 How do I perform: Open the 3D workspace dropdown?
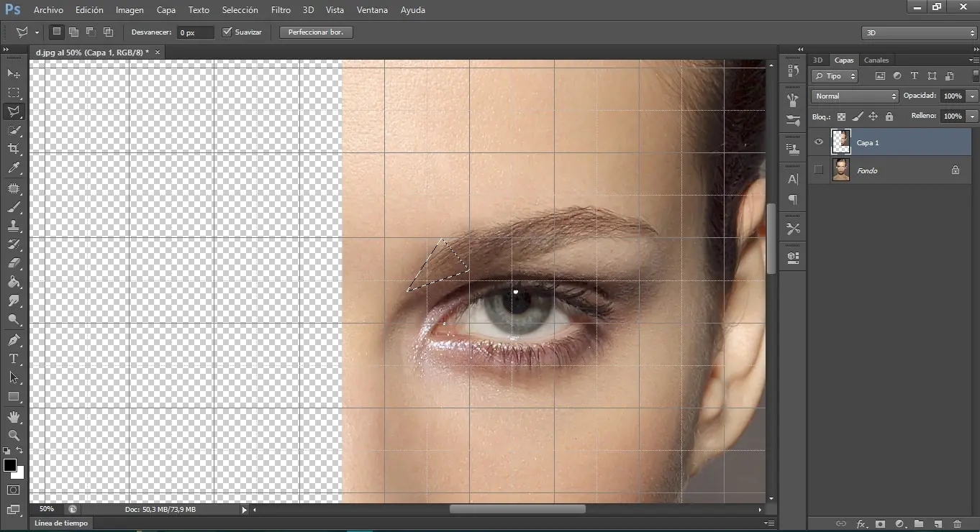point(919,32)
